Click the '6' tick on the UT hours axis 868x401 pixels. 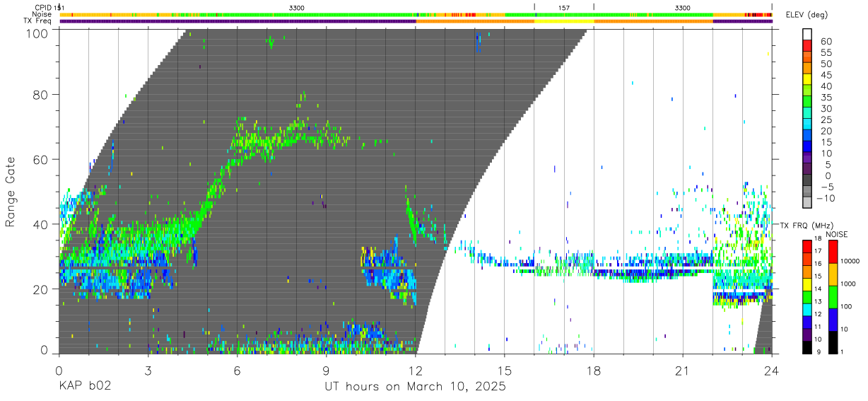[x=237, y=371]
